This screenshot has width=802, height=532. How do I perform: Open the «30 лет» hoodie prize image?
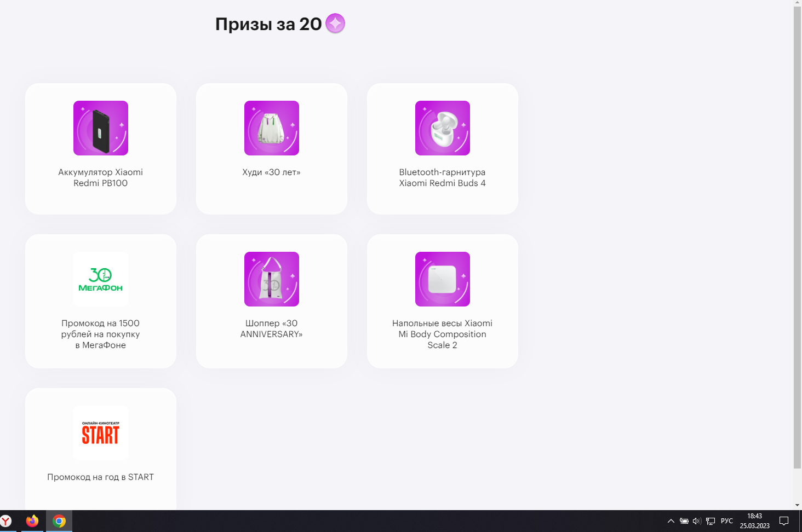pos(272,128)
